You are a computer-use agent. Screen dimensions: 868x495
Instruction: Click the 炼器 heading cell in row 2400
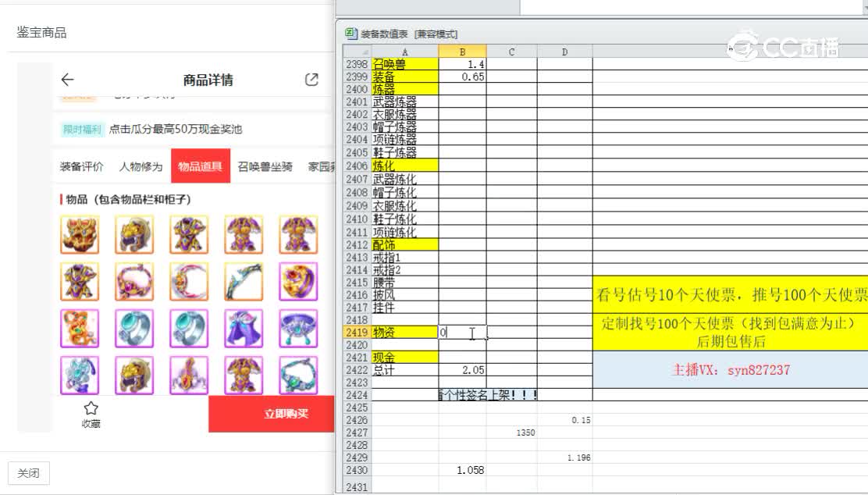coord(404,89)
